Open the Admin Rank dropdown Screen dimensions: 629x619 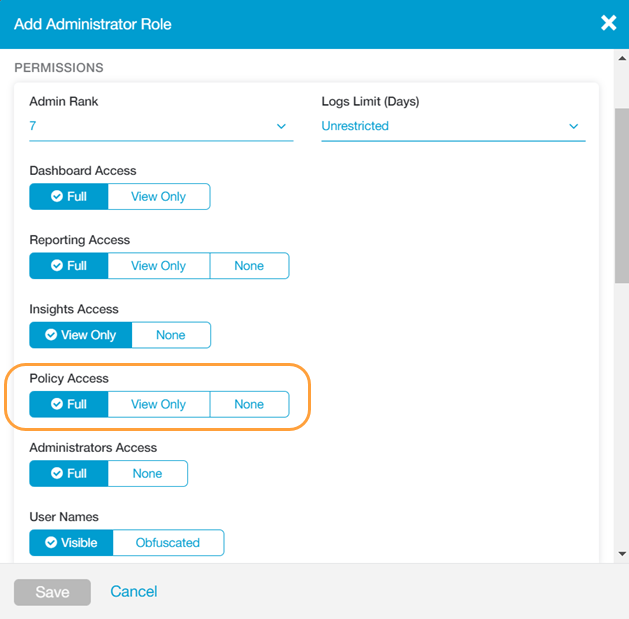(x=160, y=127)
